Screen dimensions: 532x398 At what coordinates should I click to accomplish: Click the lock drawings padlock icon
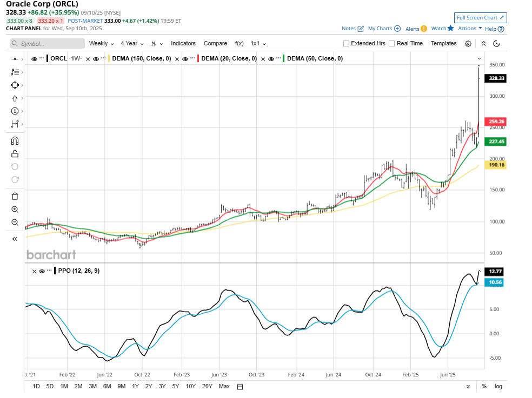point(15,154)
